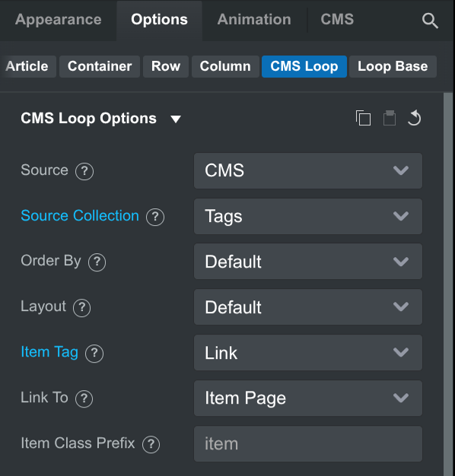Open the Item Tag dropdown set to Link
This screenshot has width=455, height=476.
[308, 353]
